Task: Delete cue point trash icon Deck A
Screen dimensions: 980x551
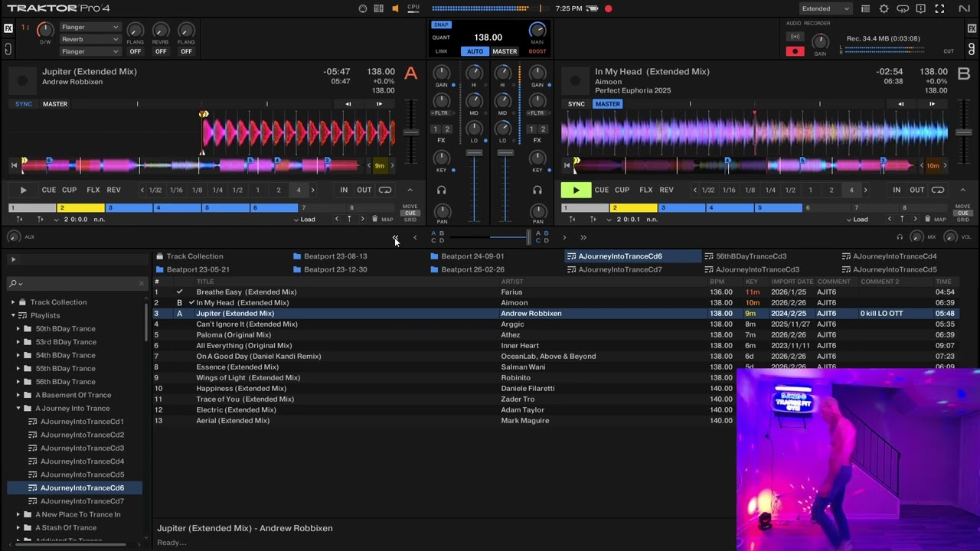Action: tap(374, 220)
